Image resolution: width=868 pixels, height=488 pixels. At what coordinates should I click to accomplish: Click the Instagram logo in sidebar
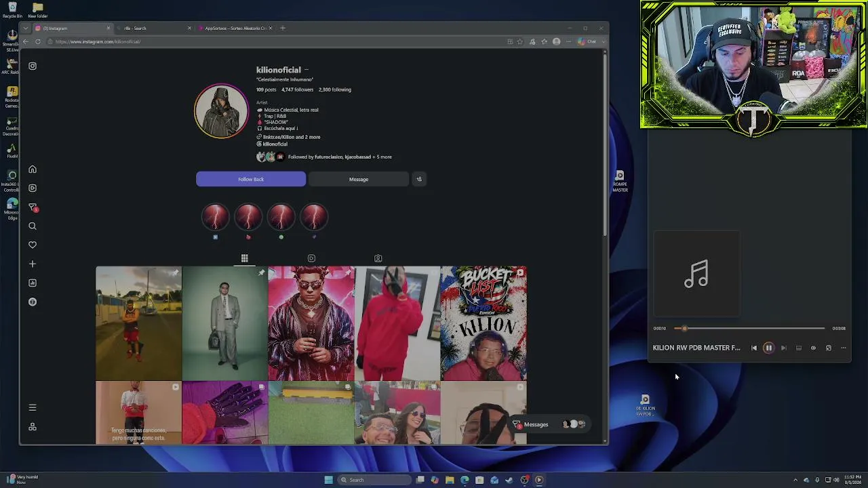point(33,66)
